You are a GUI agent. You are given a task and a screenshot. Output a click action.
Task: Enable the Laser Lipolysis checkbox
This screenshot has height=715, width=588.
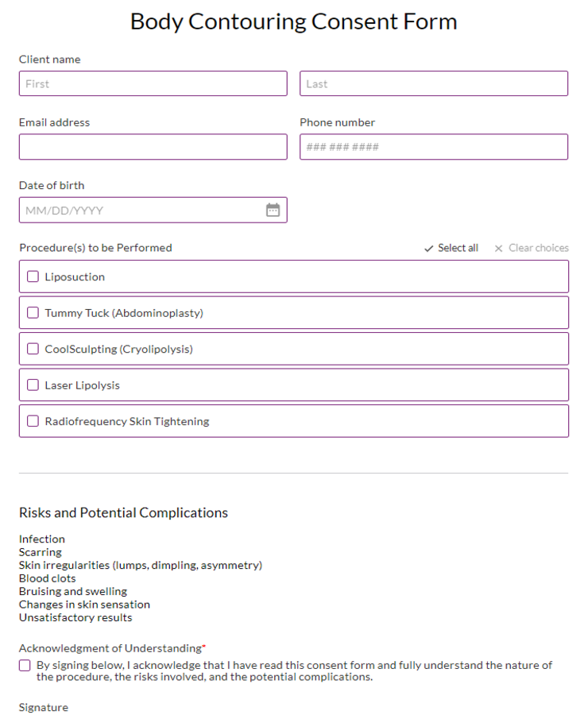coord(33,385)
